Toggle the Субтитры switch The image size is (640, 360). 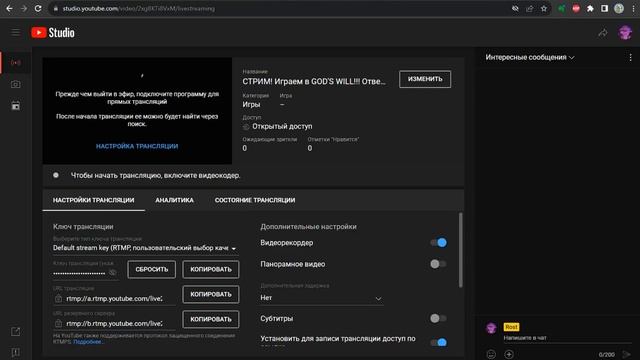point(438,318)
